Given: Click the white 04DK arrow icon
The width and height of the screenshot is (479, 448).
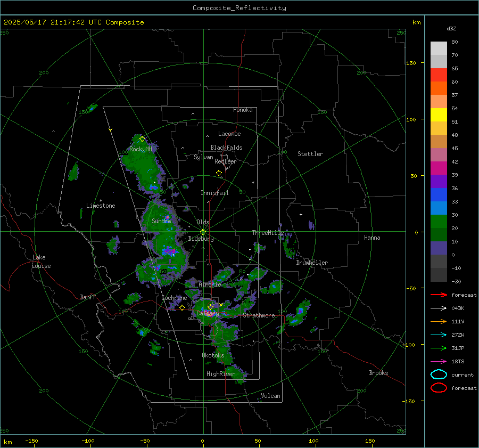Looking at the screenshot, I should point(439,308).
